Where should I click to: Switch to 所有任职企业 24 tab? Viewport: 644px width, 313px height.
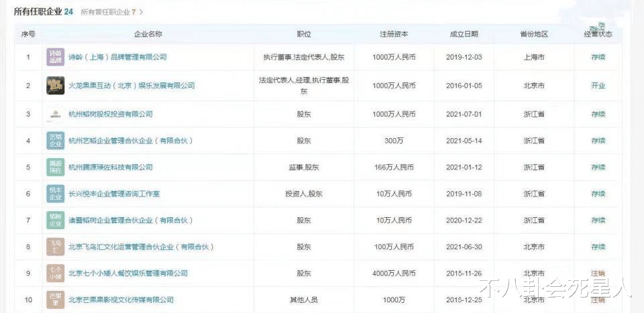coord(44,12)
